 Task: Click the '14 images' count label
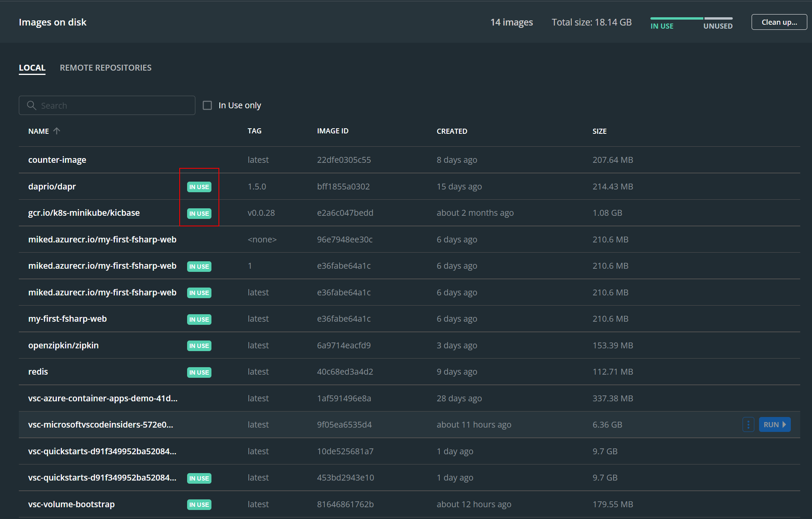(512, 22)
